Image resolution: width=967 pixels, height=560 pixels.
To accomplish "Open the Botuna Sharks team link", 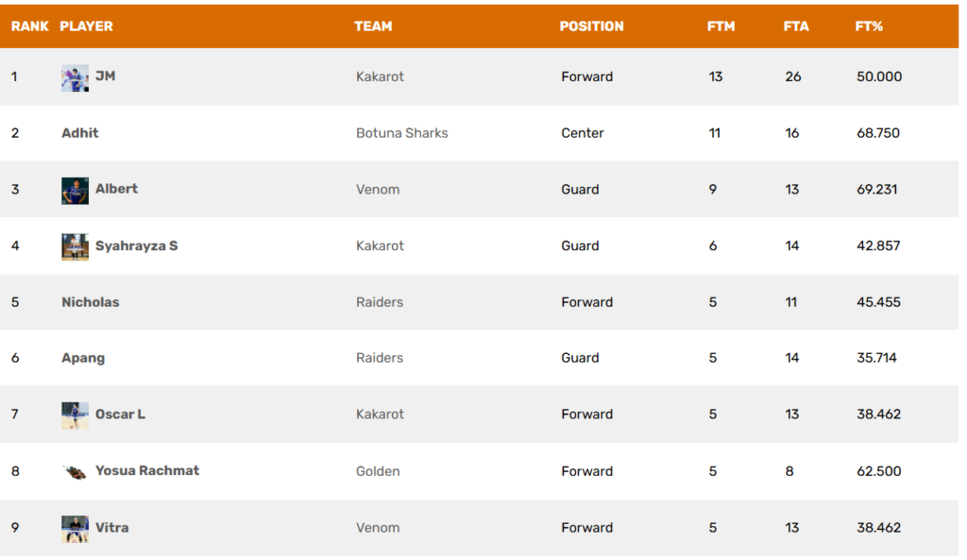I will [x=402, y=133].
